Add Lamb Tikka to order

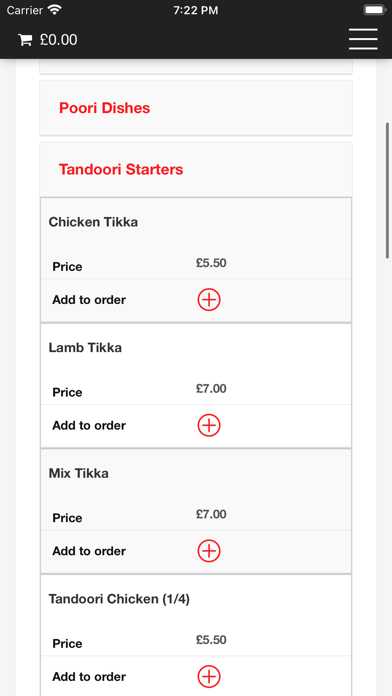209,426
